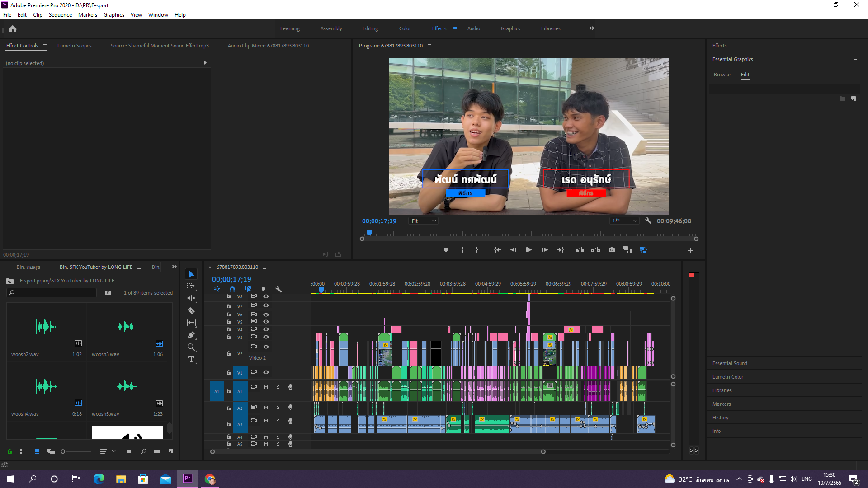Image resolution: width=868 pixels, height=488 pixels.
Task: Switch to Browse in Essential Graphics
Action: [722, 75]
